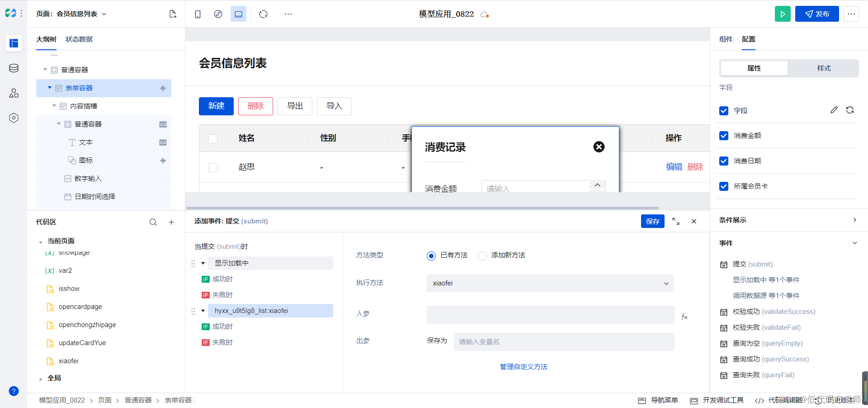Collapse the 内容插槽 tree node
The width and height of the screenshot is (868, 408).
[x=54, y=106]
